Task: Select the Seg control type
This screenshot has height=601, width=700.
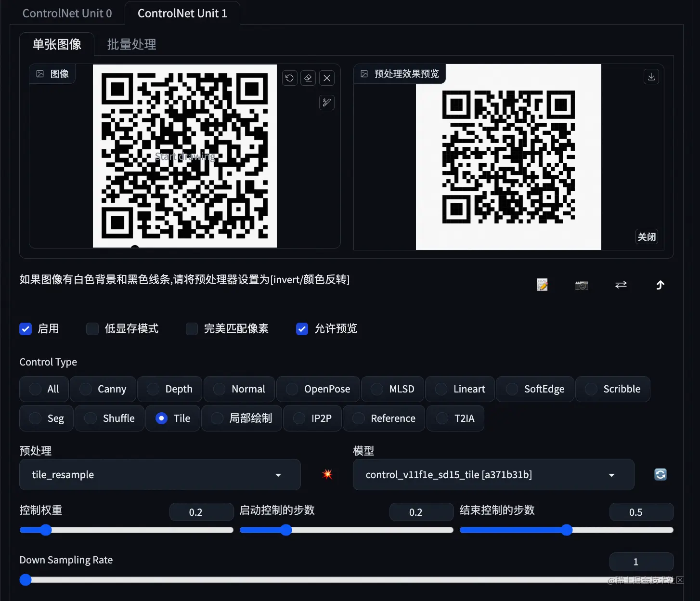Action: pos(47,418)
